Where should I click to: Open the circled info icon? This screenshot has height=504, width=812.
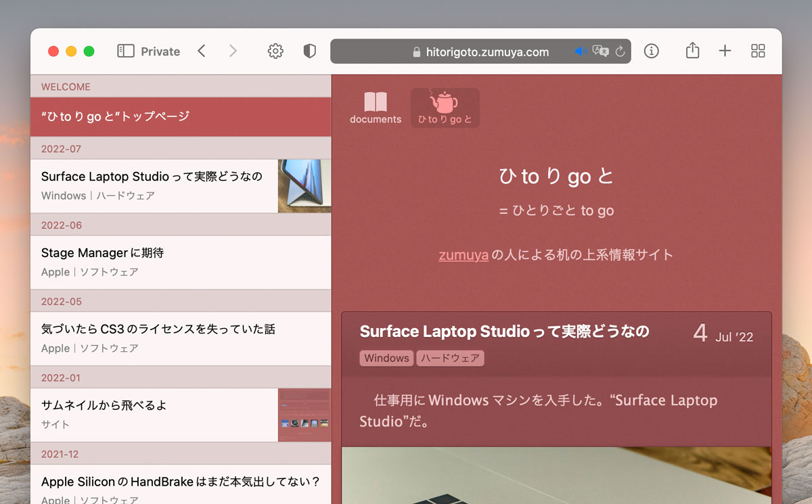click(x=651, y=51)
